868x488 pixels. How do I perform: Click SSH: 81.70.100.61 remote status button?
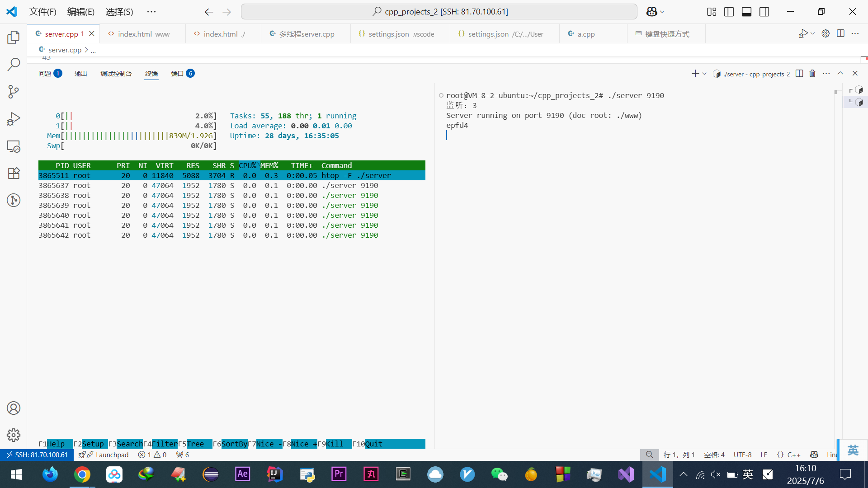37,455
